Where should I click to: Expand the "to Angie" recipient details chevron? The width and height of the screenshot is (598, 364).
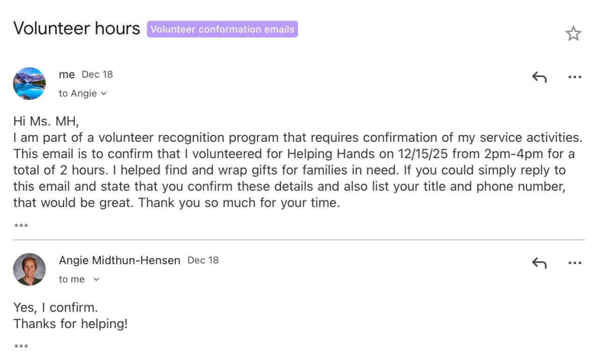click(x=104, y=94)
